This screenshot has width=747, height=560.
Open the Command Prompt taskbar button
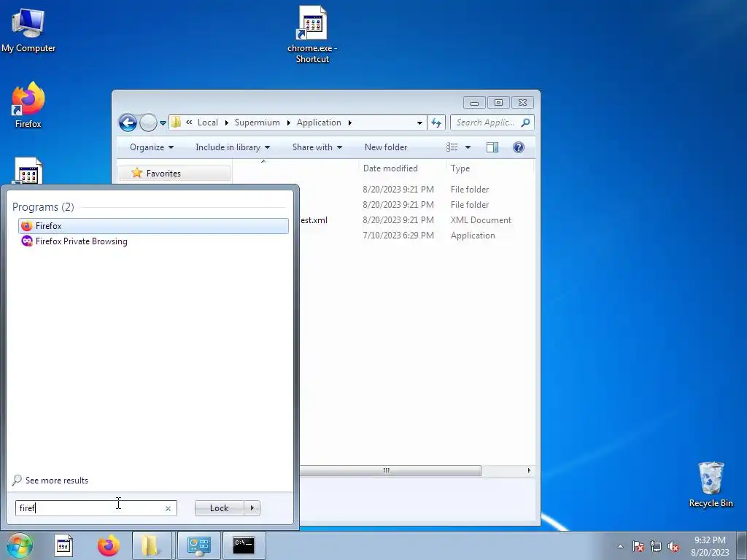[x=244, y=545]
